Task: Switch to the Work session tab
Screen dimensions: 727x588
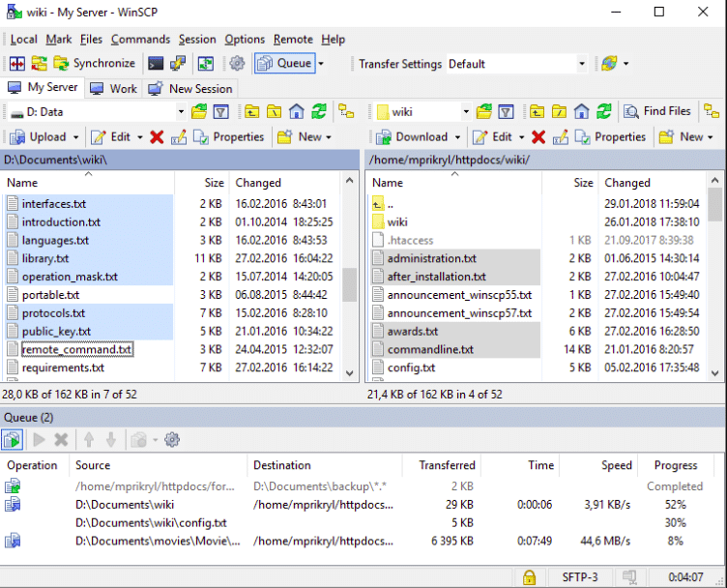Action: pos(114,89)
